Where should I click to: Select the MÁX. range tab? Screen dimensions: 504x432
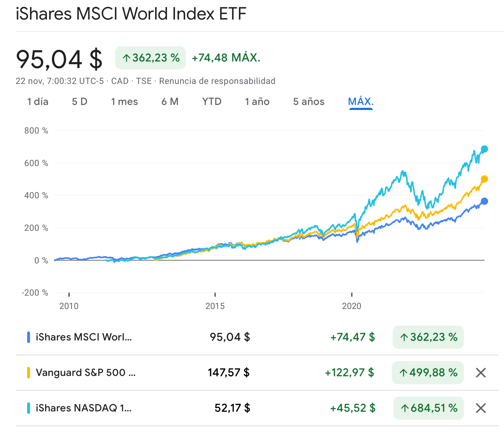coord(360,102)
